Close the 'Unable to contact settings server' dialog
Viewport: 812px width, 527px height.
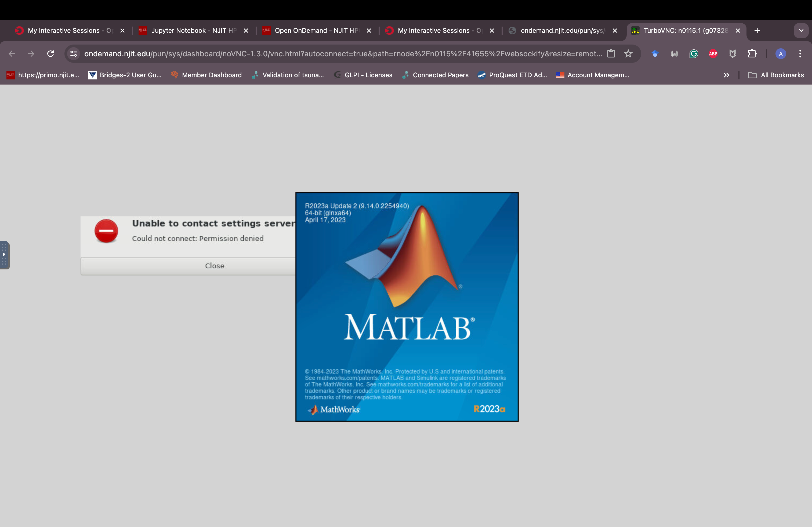tap(188, 266)
